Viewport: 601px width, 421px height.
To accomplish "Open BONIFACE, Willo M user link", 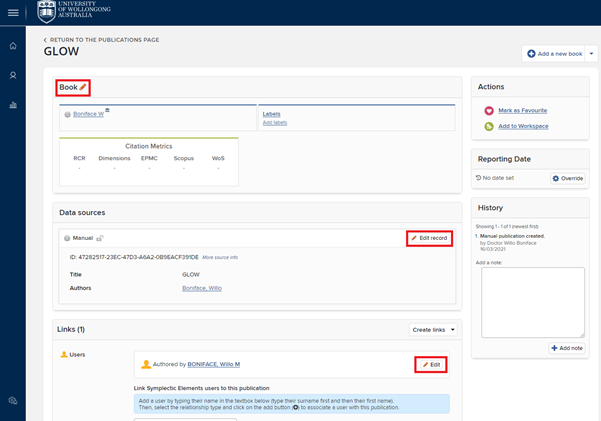I will 213,364.
